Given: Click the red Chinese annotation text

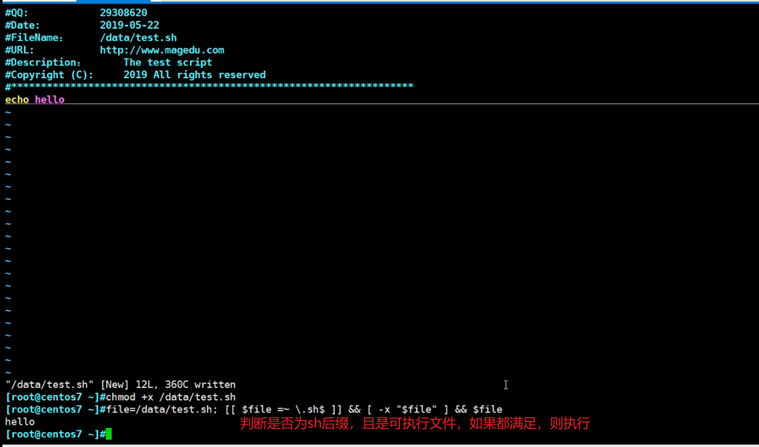Looking at the screenshot, I should (x=415, y=423).
